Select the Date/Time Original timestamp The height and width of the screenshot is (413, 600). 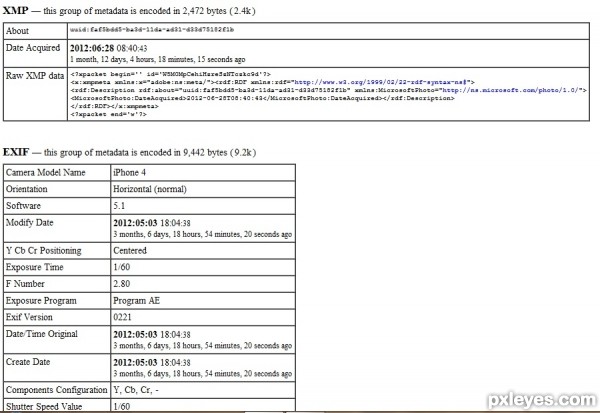point(152,335)
